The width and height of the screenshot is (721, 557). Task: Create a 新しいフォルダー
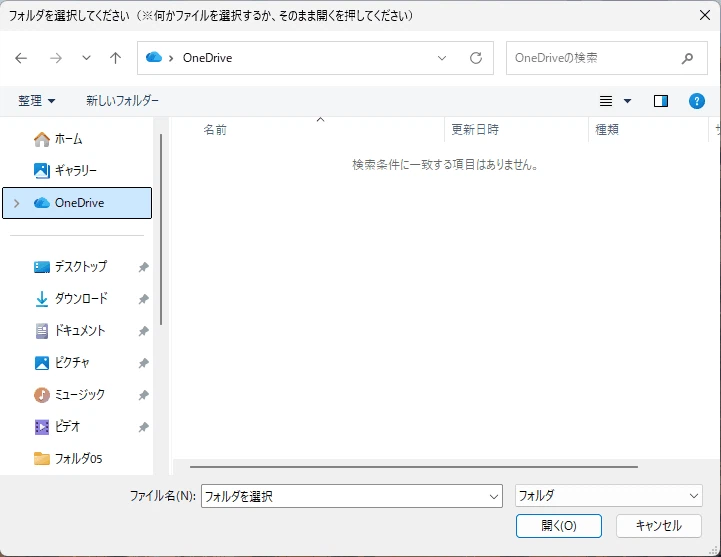pyautogui.click(x=122, y=101)
